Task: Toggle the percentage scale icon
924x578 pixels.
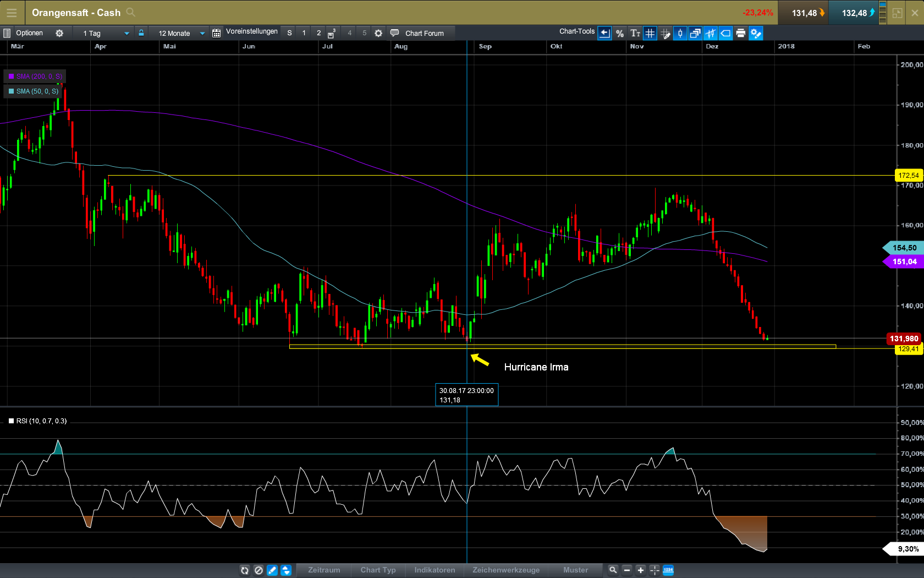Action: 620,34
